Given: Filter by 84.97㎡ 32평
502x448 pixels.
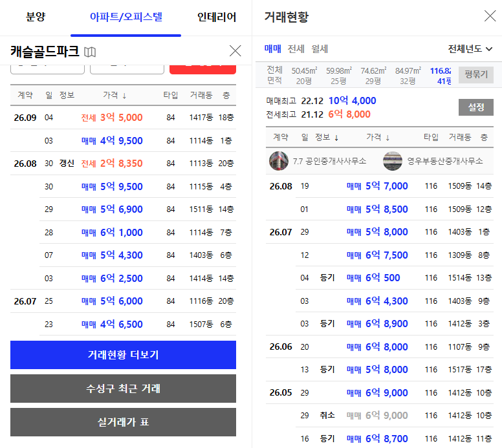Looking at the screenshot, I should [408, 76].
